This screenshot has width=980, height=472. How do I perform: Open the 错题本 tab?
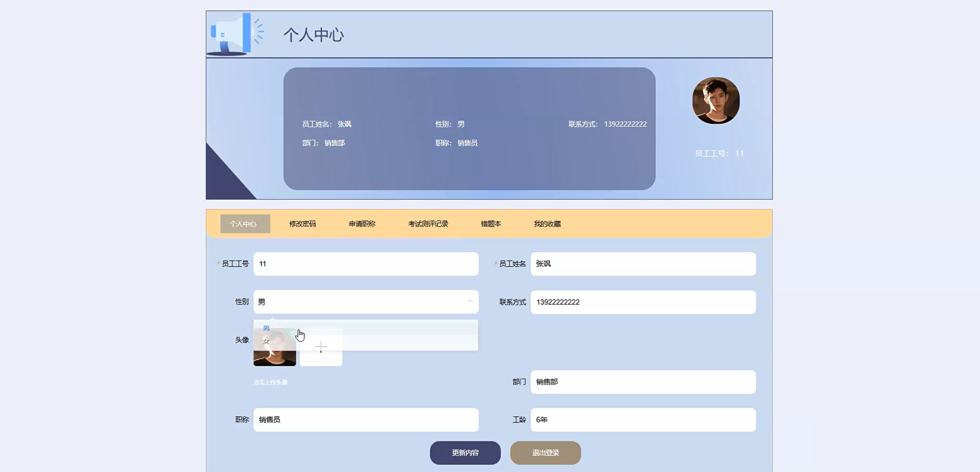tap(490, 224)
